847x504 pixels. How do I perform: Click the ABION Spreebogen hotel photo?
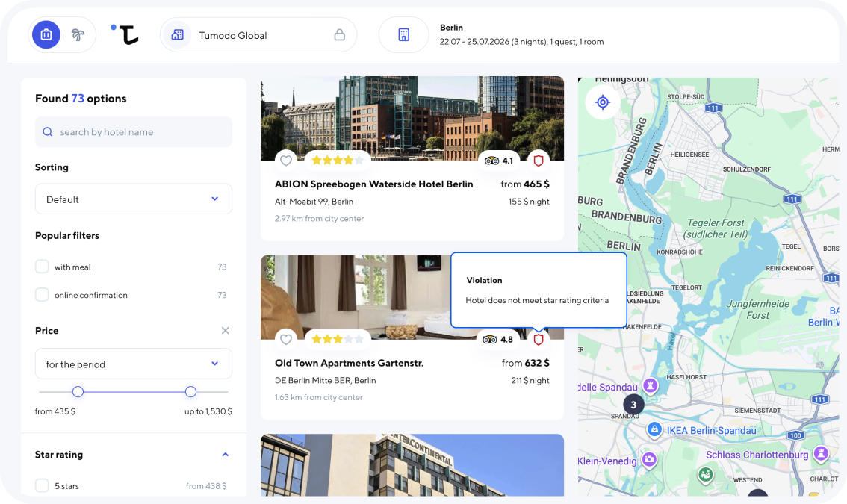[412, 118]
